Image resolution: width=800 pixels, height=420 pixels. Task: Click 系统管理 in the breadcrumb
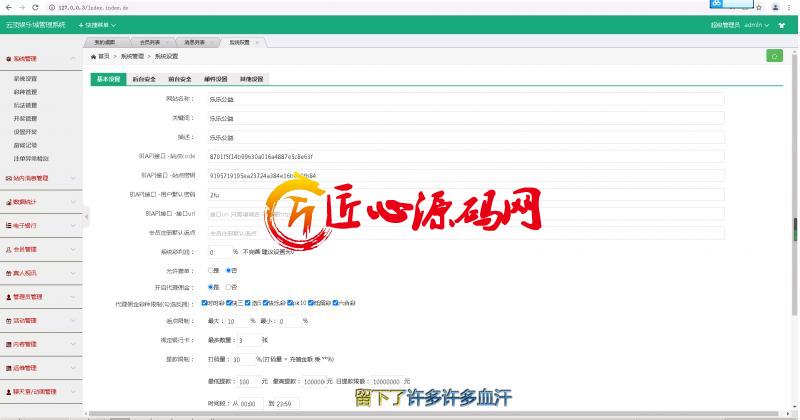click(132, 57)
